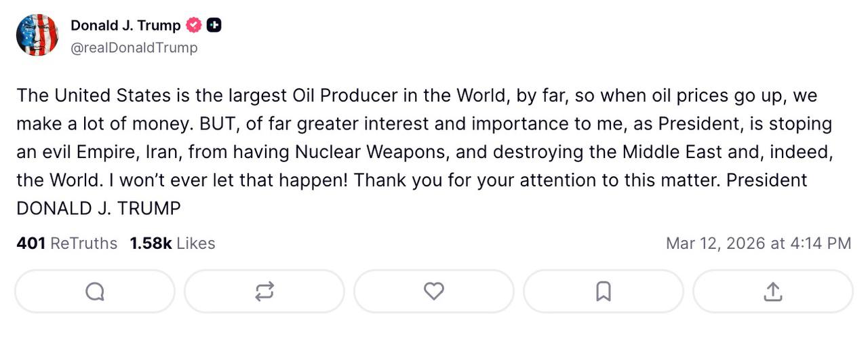868x339 pixels.
Task: View the 401 ReTruths list
Action: click(66, 243)
